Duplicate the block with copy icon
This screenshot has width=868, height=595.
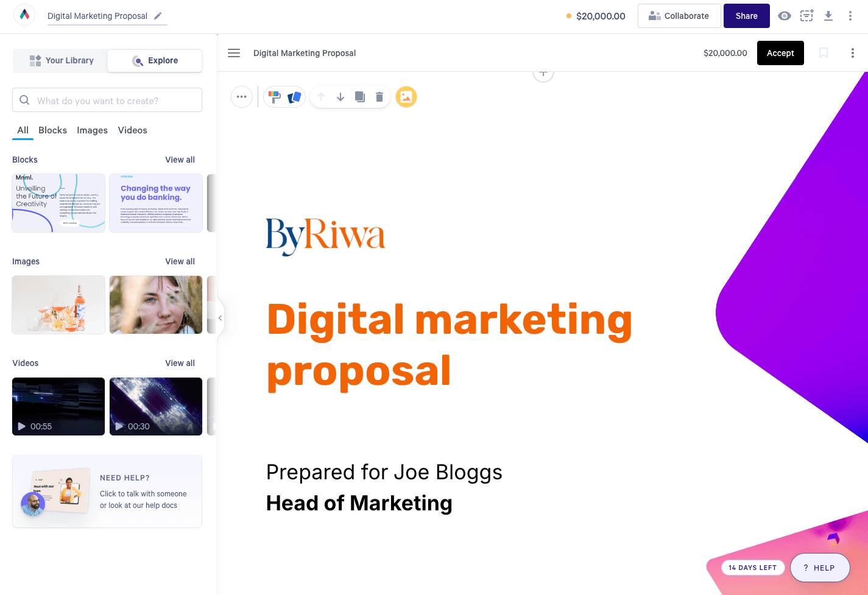point(360,96)
